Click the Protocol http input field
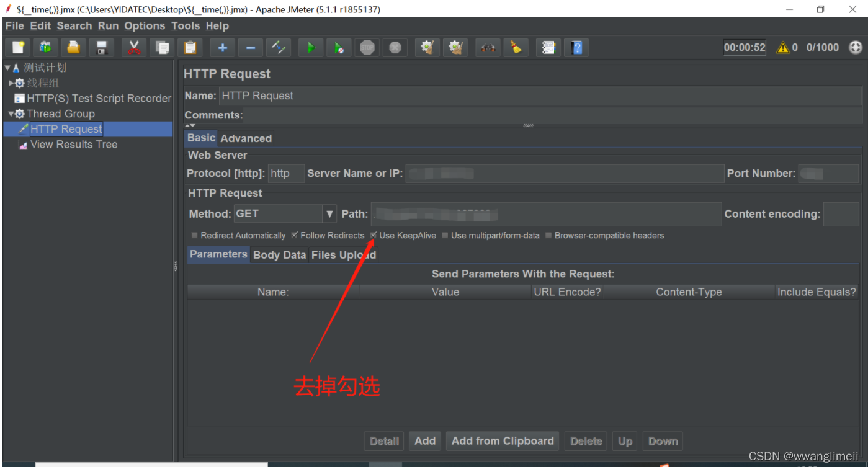Image resolution: width=868 pixels, height=469 pixels. (286, 174)
